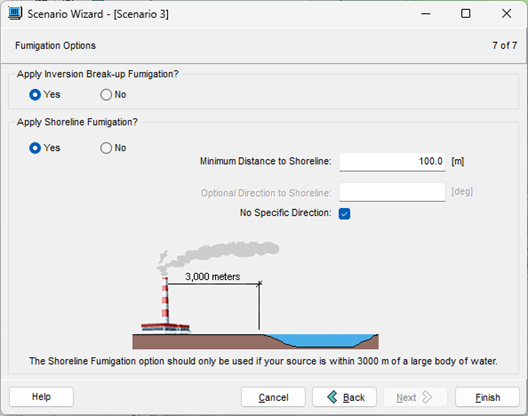Close the Scenario Wizard window
This screenshot has width=528, height=416.
click(506, 14)
